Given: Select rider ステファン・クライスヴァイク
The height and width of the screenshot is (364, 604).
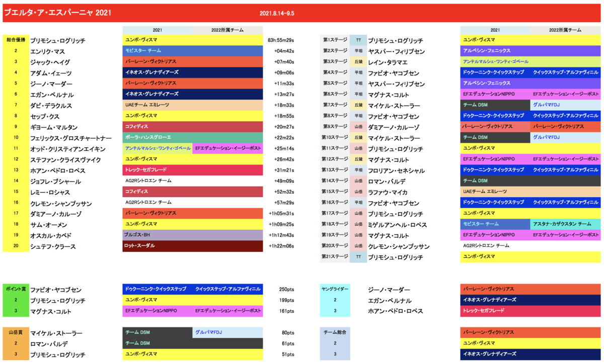Looking at the screenshot, I should (65, 160).
